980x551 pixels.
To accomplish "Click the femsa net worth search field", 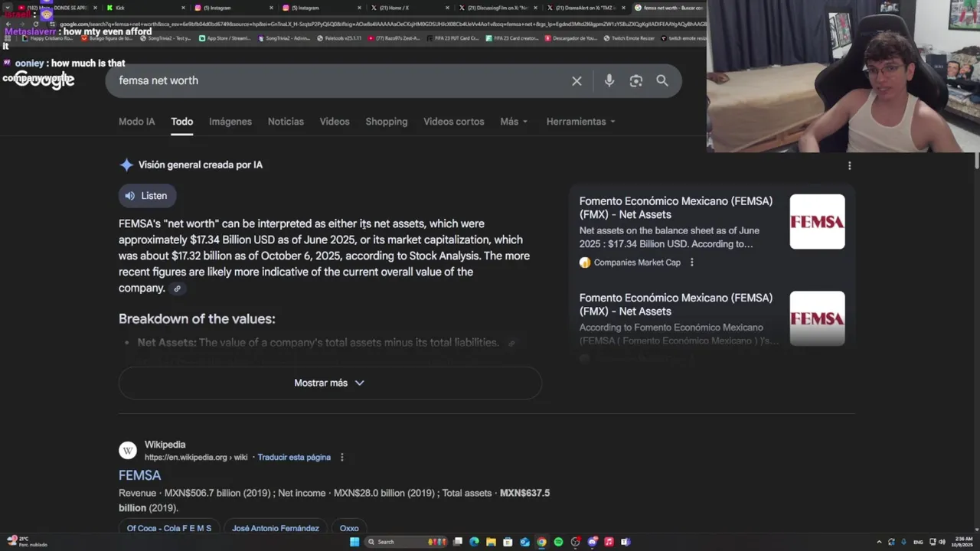I will pyautogui.click(x=341, y=80).
